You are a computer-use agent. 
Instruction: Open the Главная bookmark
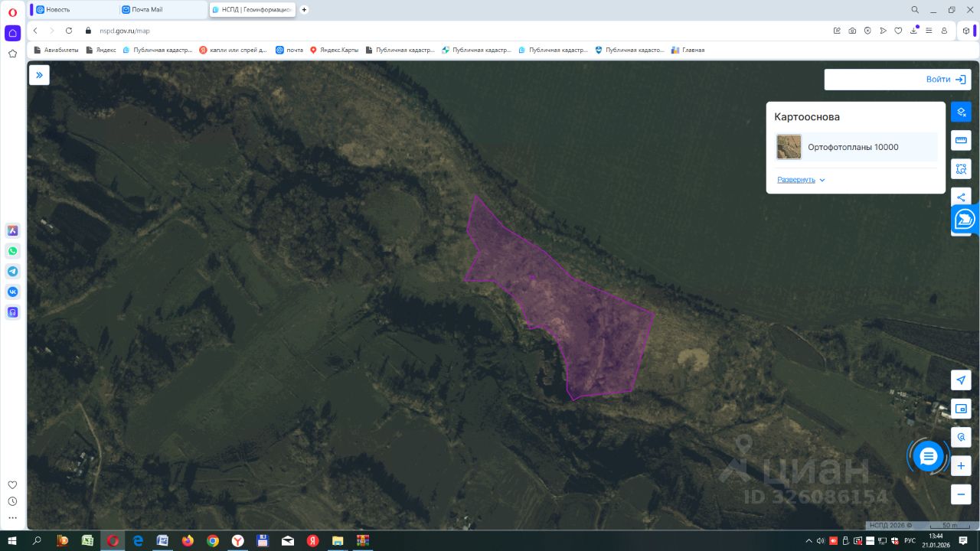(688, 50)
